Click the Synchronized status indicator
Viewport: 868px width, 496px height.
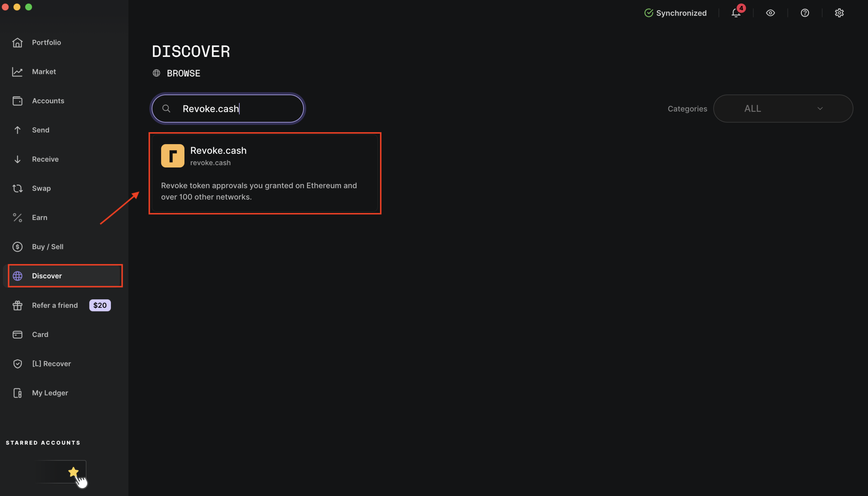tap(675, 13)
